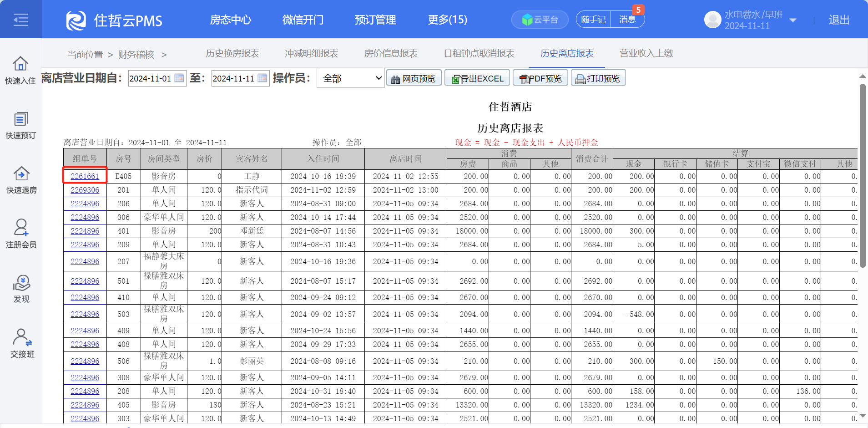Click the 微信支付 column header

click(800, 164)
